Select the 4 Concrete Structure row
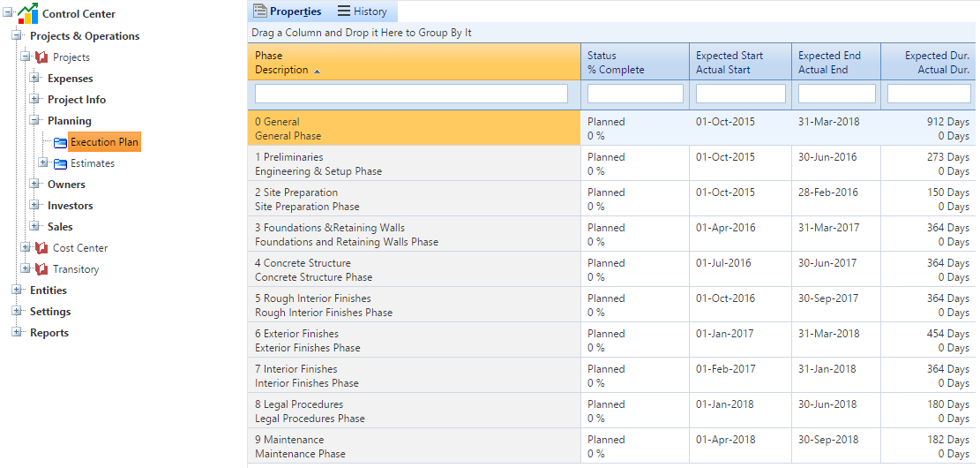 pos(613,269)
